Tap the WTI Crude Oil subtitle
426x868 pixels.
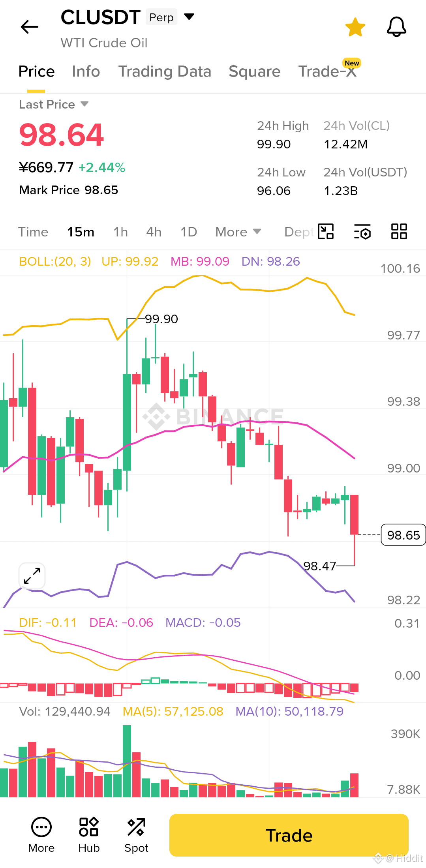(x=104, y=43)
